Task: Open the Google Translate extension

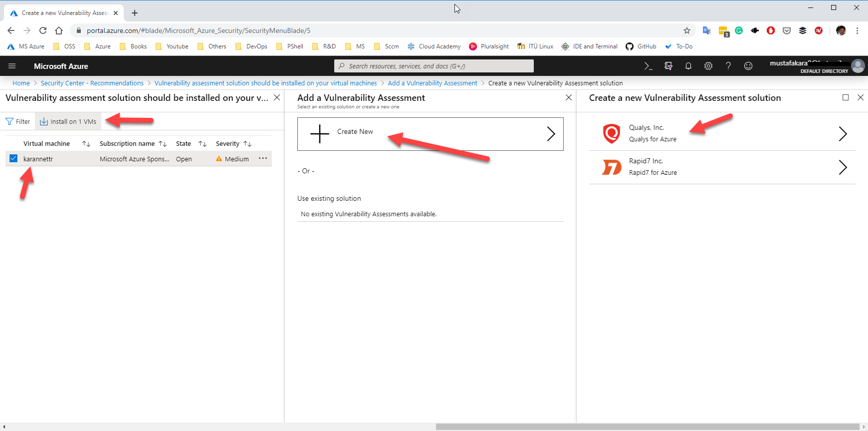Action: click(x=706, y=30)
